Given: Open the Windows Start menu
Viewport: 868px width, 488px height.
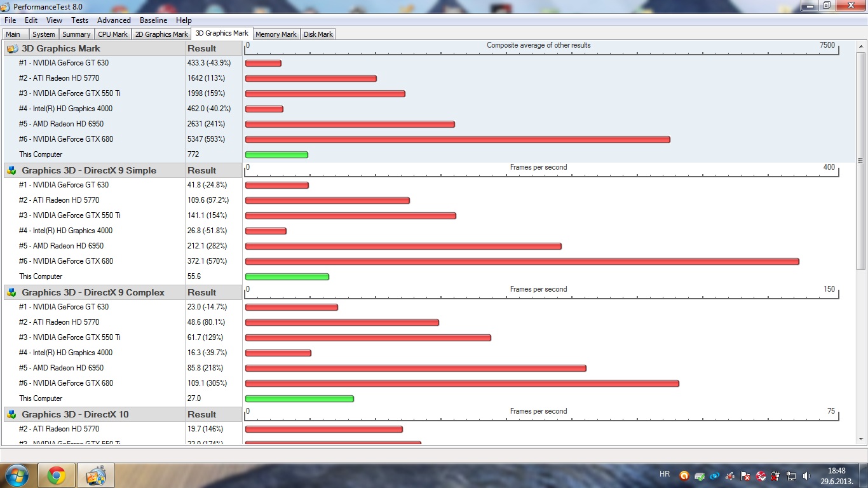Looking at the screenshot, I should pyautogui.click(x=17, y=475).
